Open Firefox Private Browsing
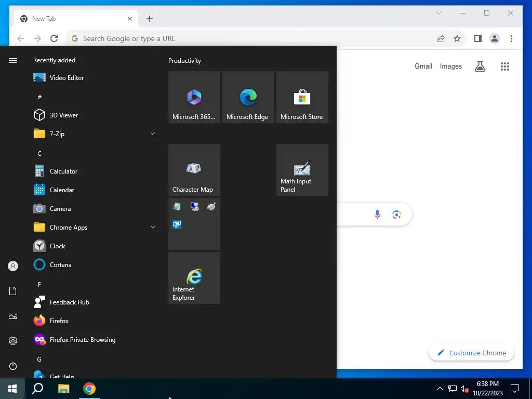Screen dimensions: 532x399 click(94, 340)
